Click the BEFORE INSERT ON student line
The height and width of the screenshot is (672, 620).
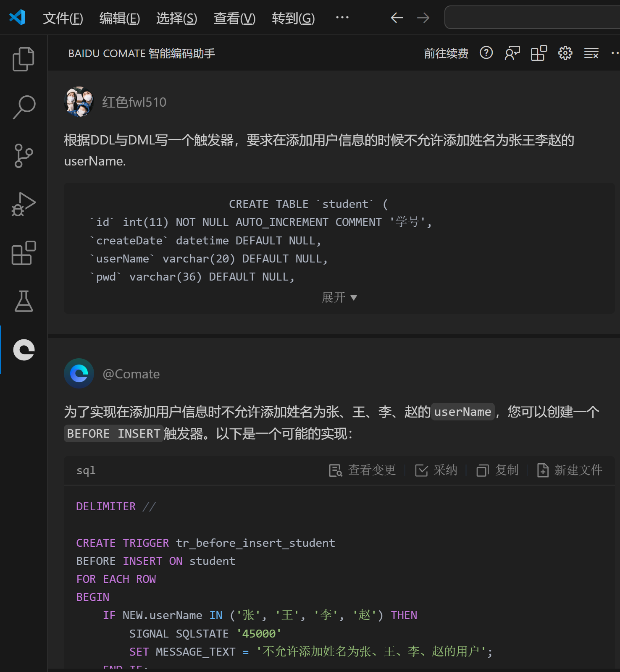pos(156,561)
